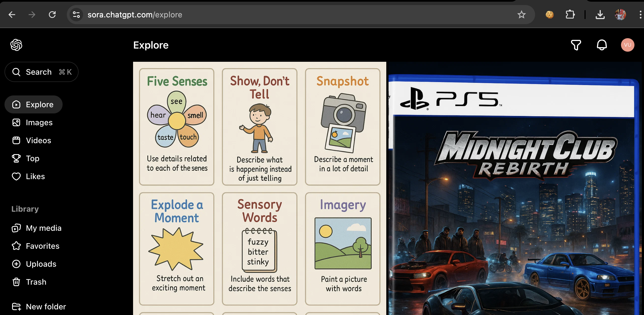Click the ChatGPT logo icon
Image resolution: width=644 pixels, height=315 pixels.
click(x=16, y=45)
